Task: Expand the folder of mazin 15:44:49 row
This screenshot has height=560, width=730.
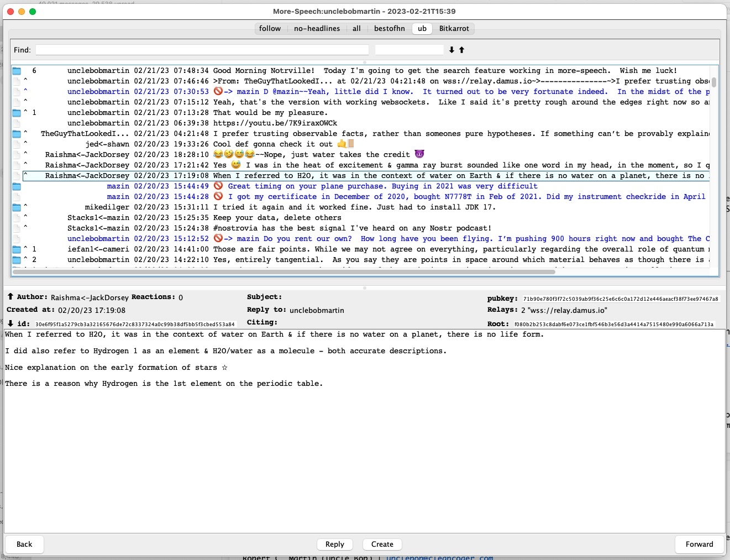Action: pos(17,186)
